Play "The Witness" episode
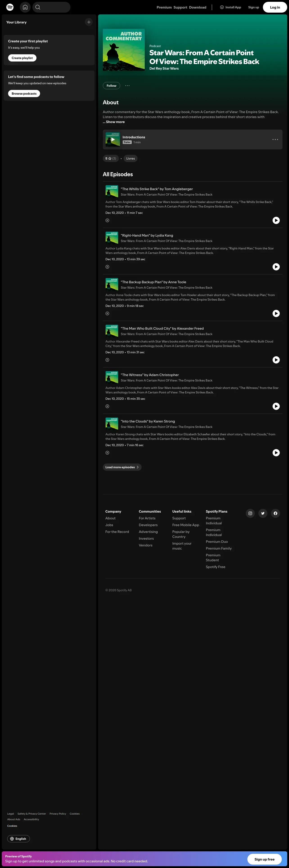Screen dimensions: 289x868 pyautogui.click(x=276, y=406)
